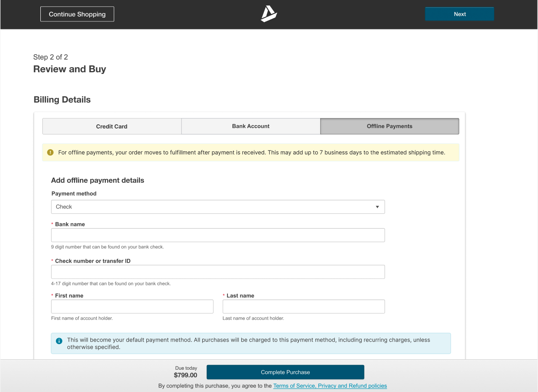
Task: Click the caret arrow in Payment method field
Action: tap(377, 207)
